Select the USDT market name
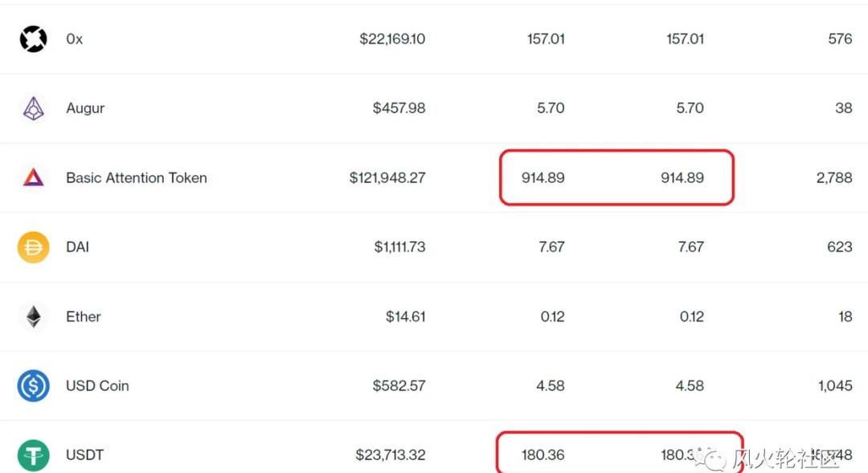Image resolution: width=868 pixels, height=473 pixels. [x=84, y=455]
